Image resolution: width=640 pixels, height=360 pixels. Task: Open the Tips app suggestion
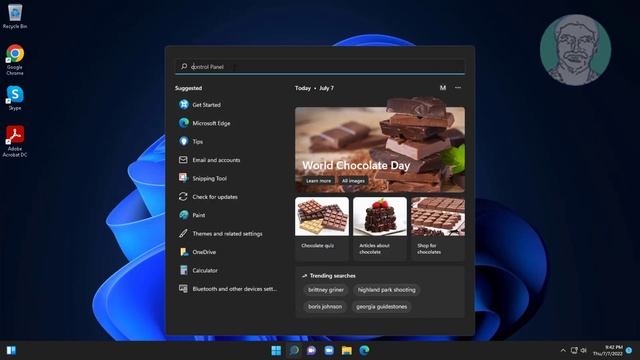pos(229,142)
